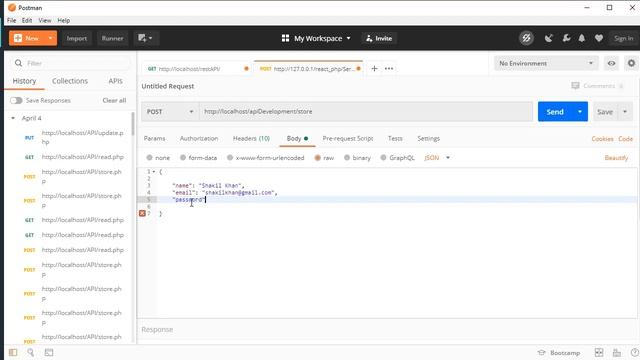This screenshot has height=360, width=640.
Task: Collapse the JSON code fold on line 1
Action: point(154,172)
